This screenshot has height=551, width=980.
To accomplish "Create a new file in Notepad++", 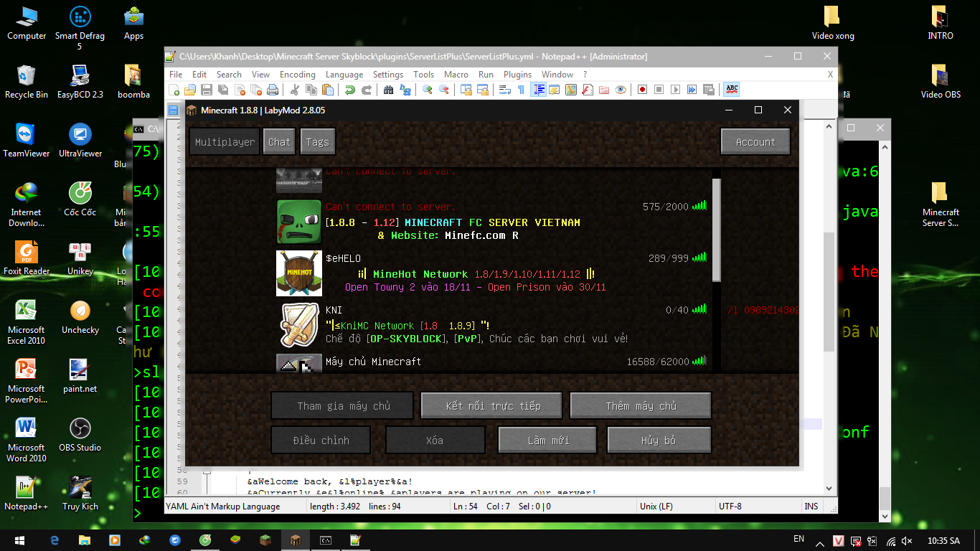I will click(x=175, y=90).
